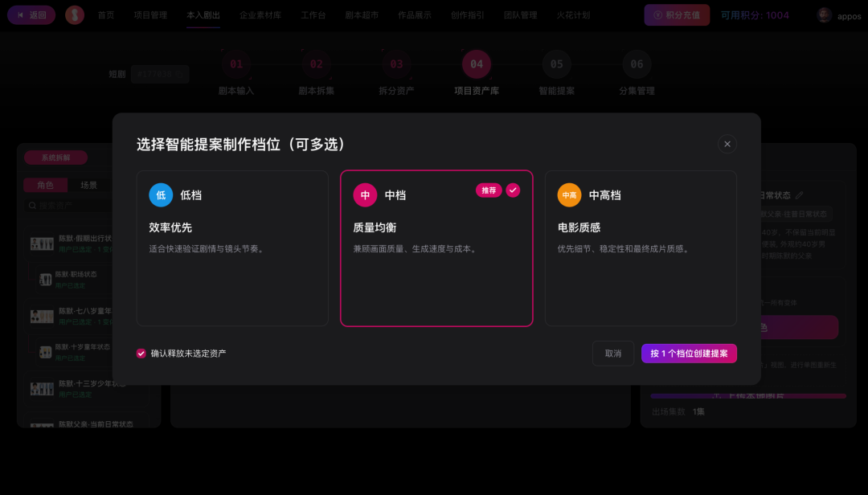
Task: Click the edit pencil icon beside 日常状态
Action: 799,195
